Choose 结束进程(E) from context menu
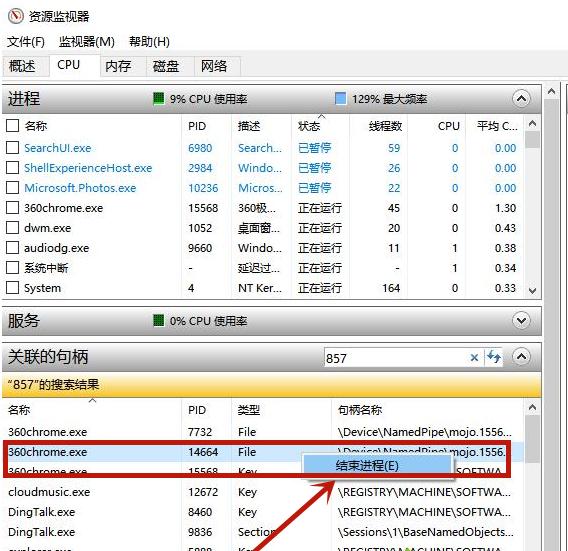The height and width of the screenshot is (551, 568). pos(377,465)
